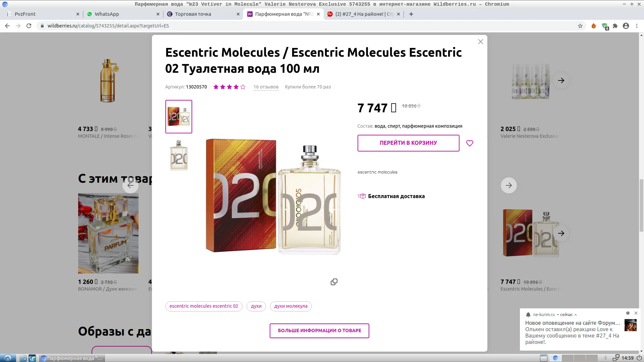This screenshot has width=644, height=362.
Task: Open БОЛЬШЕ ИНФОРМАЦИИ О ТОВАРЕ button
Action: [319, 330]
